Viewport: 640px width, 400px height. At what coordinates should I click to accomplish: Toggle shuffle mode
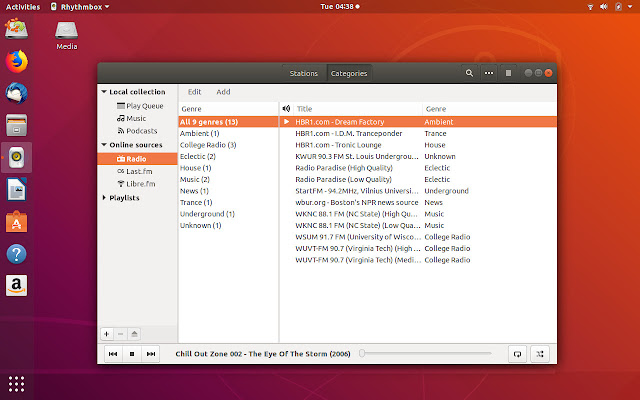pos(540,354)
